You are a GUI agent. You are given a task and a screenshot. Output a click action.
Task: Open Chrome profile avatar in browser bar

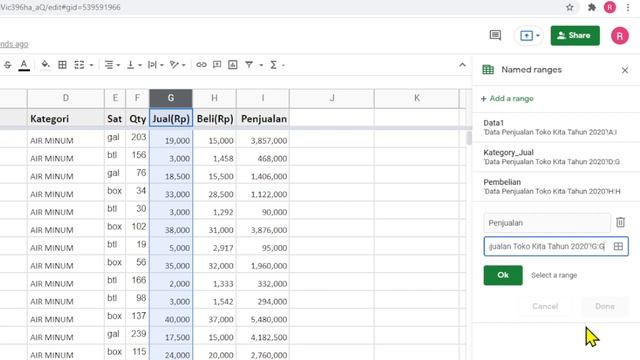[610, 7]
